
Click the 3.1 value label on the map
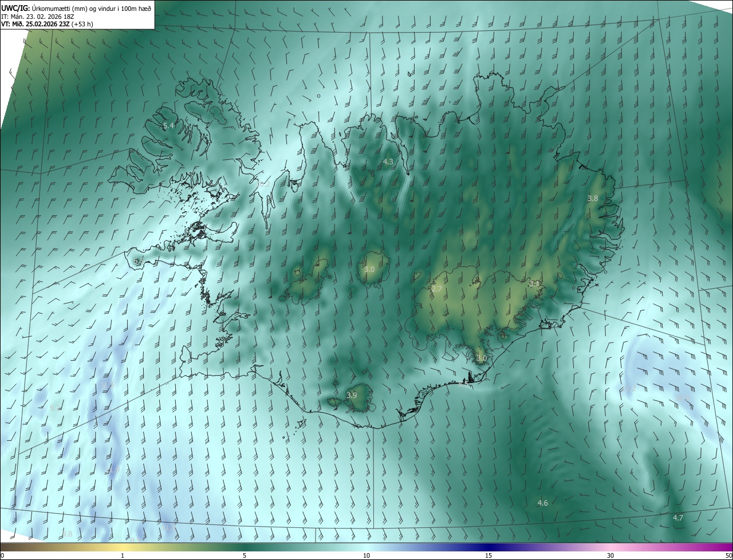tap(534, 283)
